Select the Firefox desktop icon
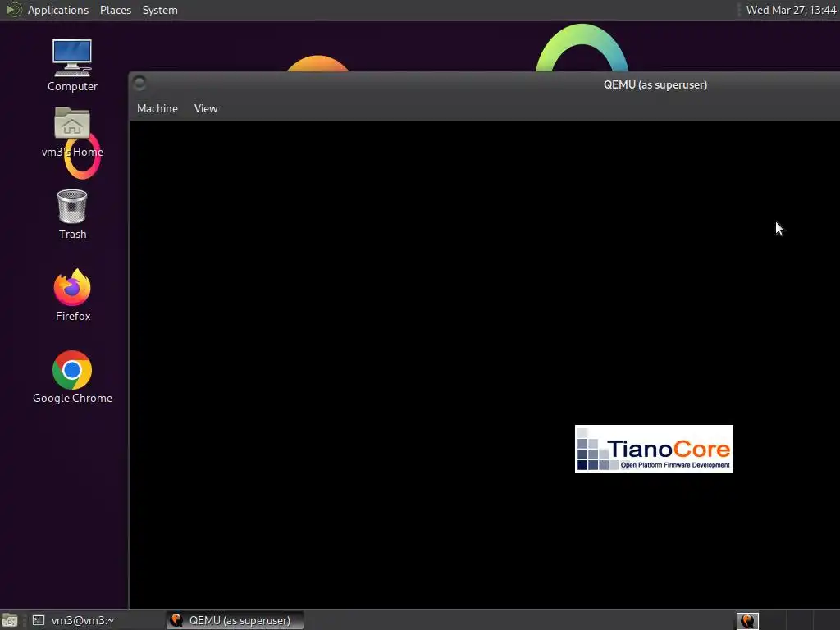The width and height of the screenshot is (840, 630). click(72, 295)
